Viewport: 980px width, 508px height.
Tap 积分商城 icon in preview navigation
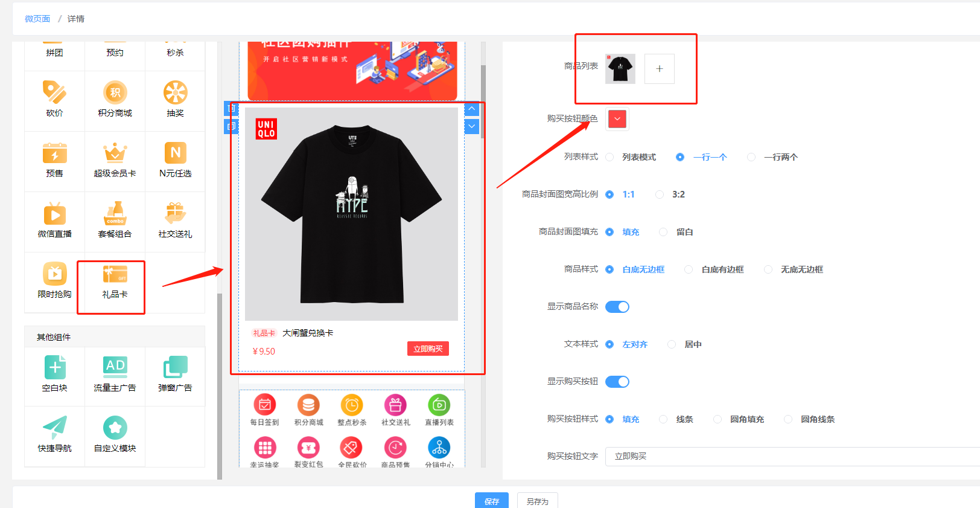308,405
